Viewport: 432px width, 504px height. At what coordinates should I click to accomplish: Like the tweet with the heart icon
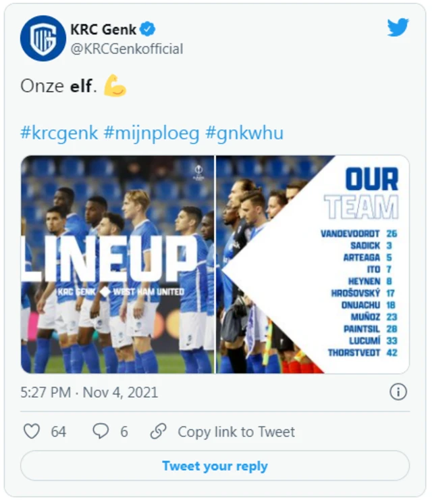click(32, 431)
